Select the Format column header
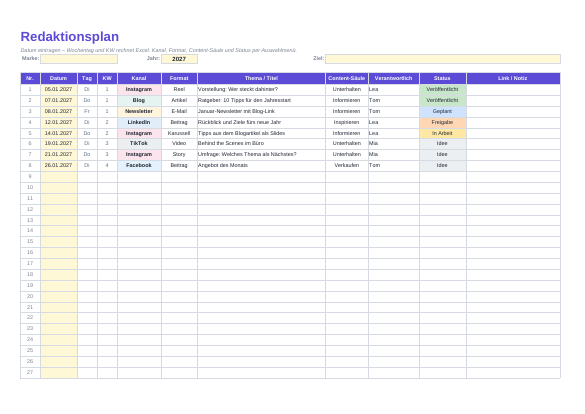This screenshot has height=414, width=585. click(179, 78)
